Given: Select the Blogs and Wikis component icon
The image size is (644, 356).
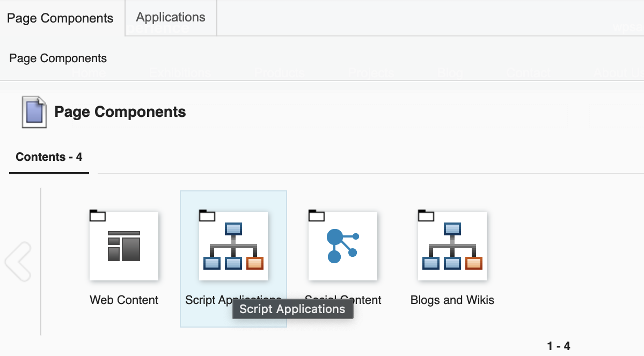Looking at the screenshot, I should pyautogui.click(x=452, y=246).
